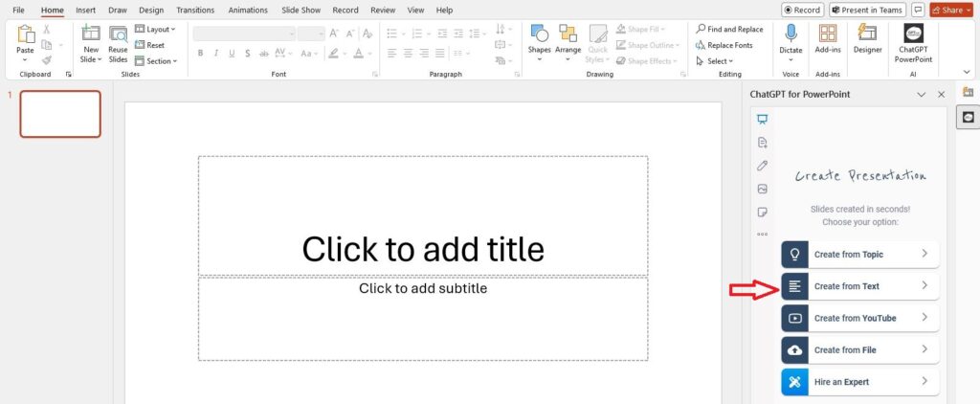The image size is (980, 404).
Task: Open more options dots in ChatGPT sidebar
Action: pos(762,235)
